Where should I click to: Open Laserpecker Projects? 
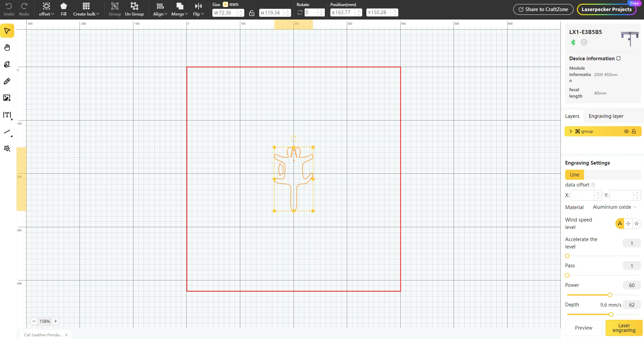pos(607,9)
